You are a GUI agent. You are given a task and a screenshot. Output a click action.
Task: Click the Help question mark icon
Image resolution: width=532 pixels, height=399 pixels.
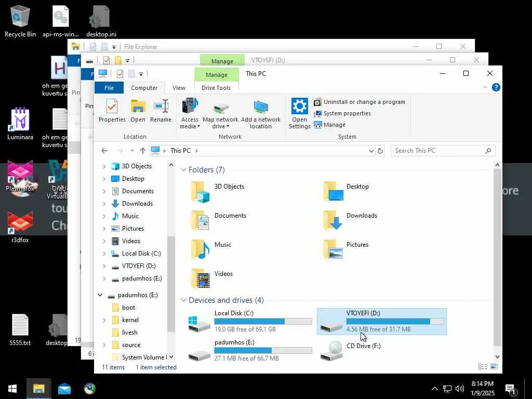coord(496,87)
